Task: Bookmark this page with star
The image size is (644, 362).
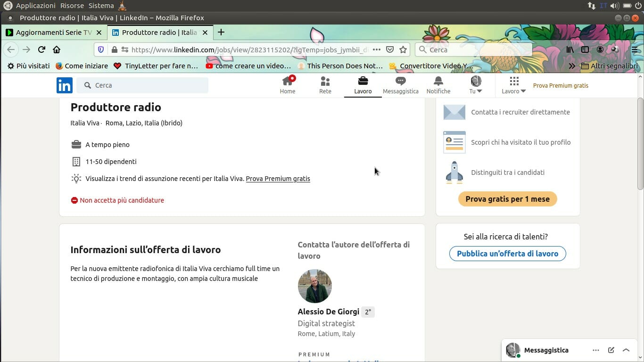Action: (403, 49)
